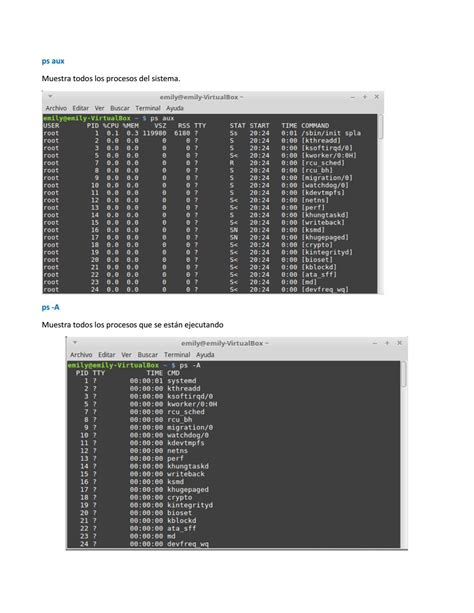Maximize the ps aux terminal window
Viewport: 474px width, 613px height.
[x=364, y=97]
